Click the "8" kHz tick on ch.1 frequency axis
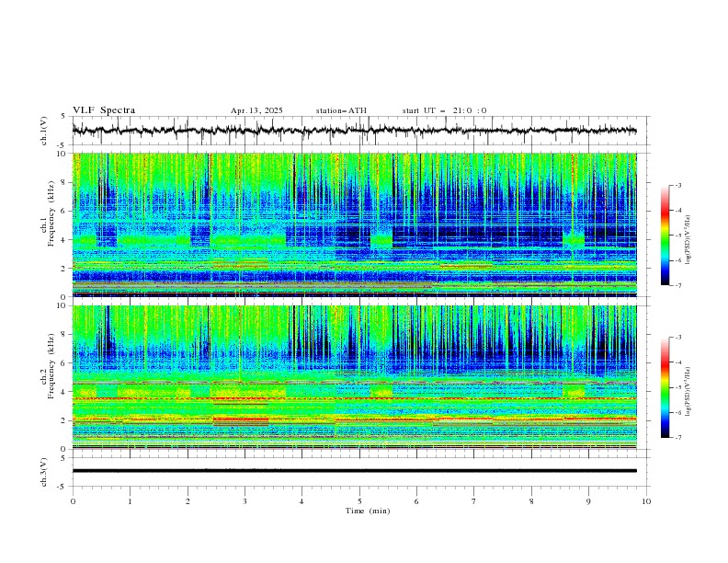This screenshot has height=563, width=728. pos(64,182)
